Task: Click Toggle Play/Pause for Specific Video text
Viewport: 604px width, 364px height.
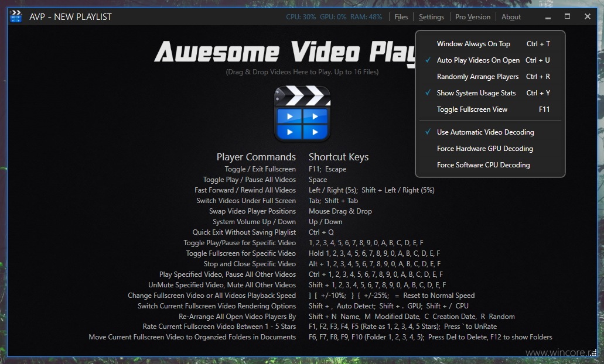Action: tap(240, 243)
